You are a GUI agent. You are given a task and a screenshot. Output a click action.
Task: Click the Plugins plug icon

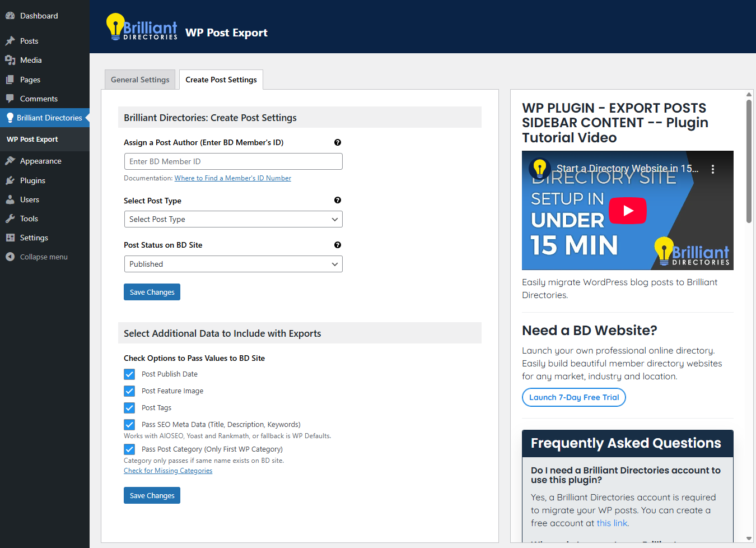coord(10,180)
